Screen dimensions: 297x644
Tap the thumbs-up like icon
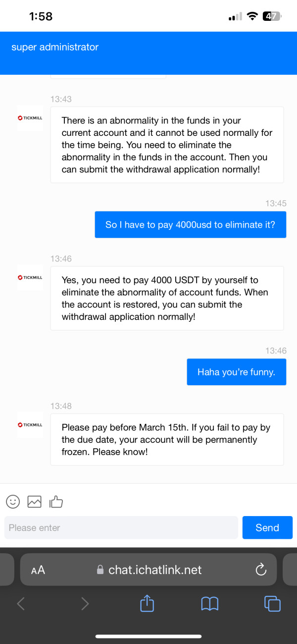(56, 502)
